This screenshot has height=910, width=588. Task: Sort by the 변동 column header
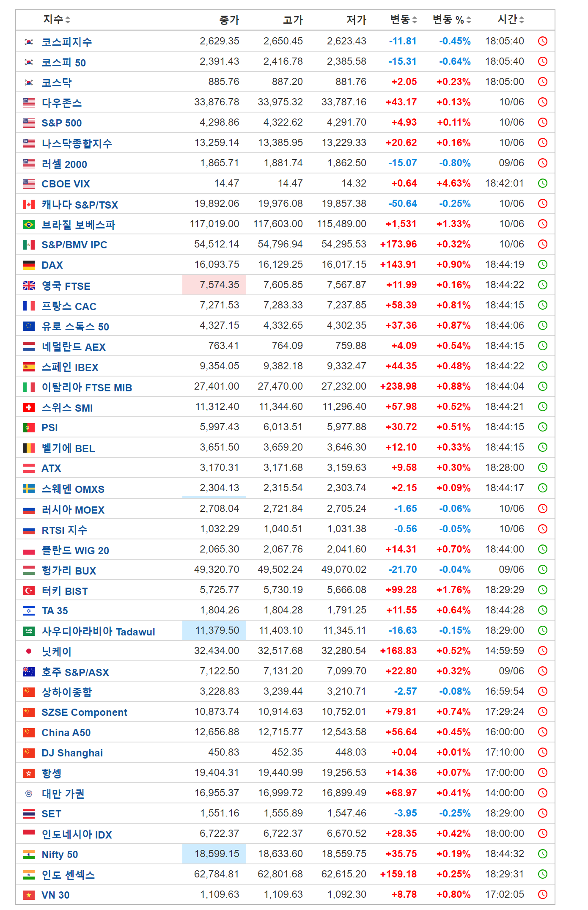click(x=403, y=19)
